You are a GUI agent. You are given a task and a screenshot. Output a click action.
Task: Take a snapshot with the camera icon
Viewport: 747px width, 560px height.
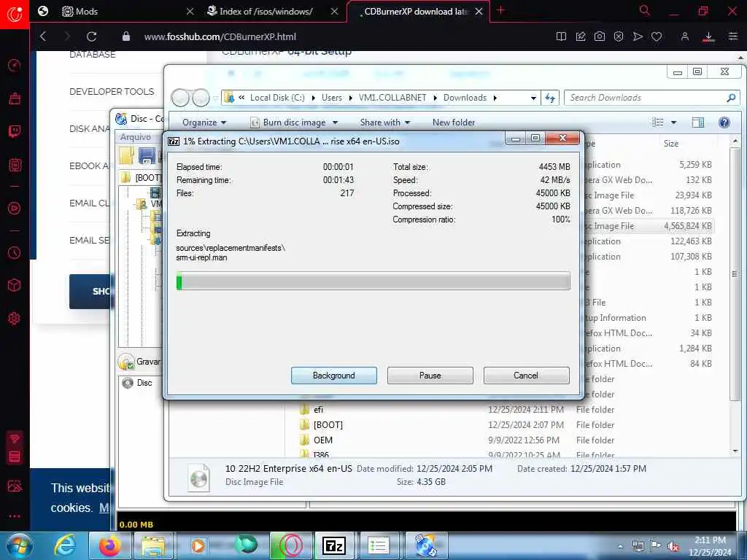pos(600,36)
